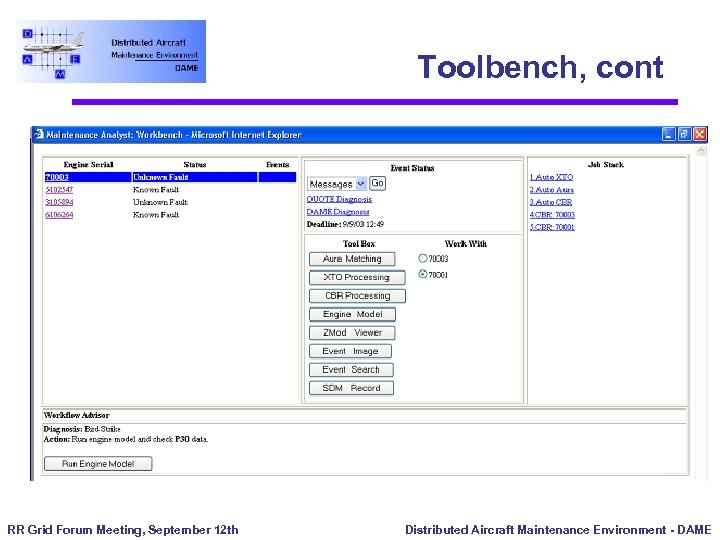Open the Messages dropdown

(x=337, y=184)
